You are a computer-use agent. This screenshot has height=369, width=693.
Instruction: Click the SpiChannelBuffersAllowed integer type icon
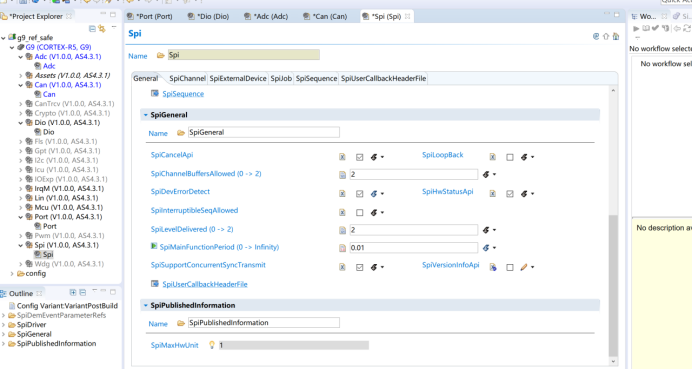[x=343, y=175]
